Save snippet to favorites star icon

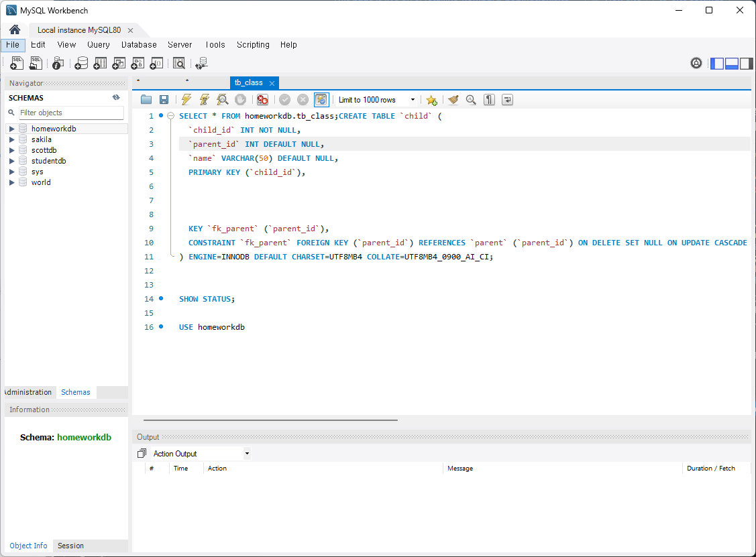(x=431, y=101)
